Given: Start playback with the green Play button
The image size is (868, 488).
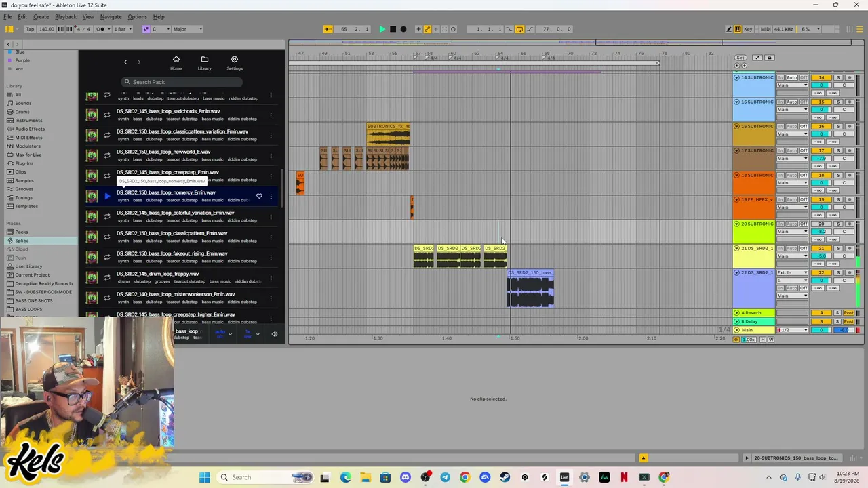Looking at the screenshot, I should (382, 29).
